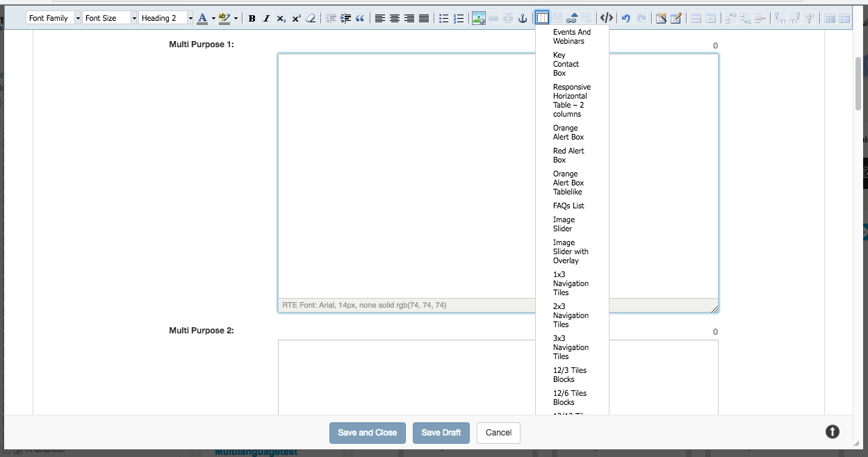Center align text
The height and width of the screenshot is (457, 868).
[x=395, y=18]
